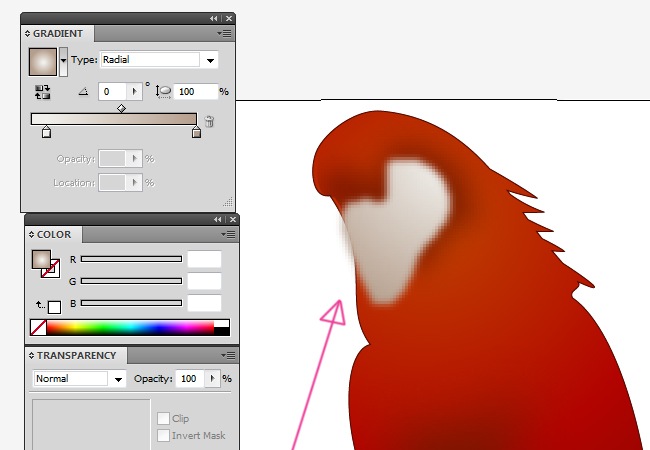Click the G value field

point(204,281)
